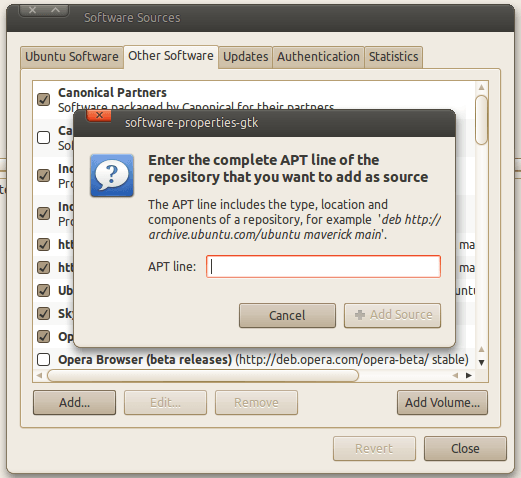This screenshot has height=478, width=521.
Task: Click the right arrow of the horizontal scrollbar
Action: (x=469, y=375)
